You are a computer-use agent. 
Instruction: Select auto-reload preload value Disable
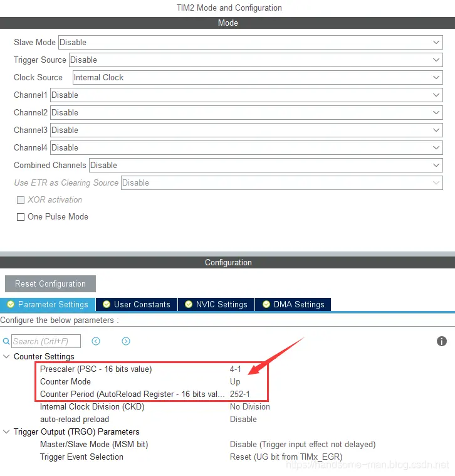point(243,419)
